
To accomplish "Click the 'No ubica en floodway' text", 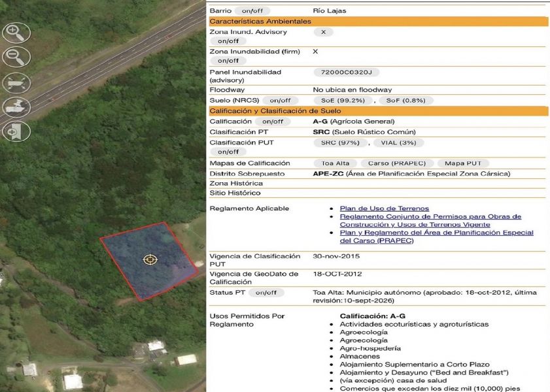I will point(352,90).
